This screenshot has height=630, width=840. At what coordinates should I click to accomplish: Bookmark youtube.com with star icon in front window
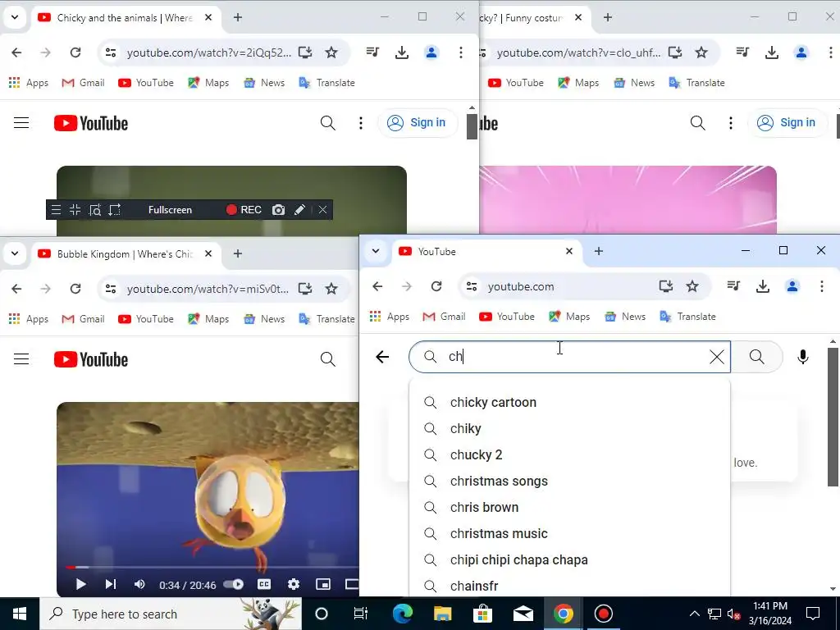click(x=692, y=286)
